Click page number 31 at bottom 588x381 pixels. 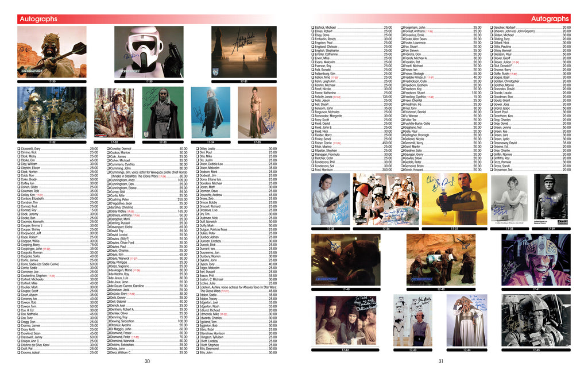(441, 361)
